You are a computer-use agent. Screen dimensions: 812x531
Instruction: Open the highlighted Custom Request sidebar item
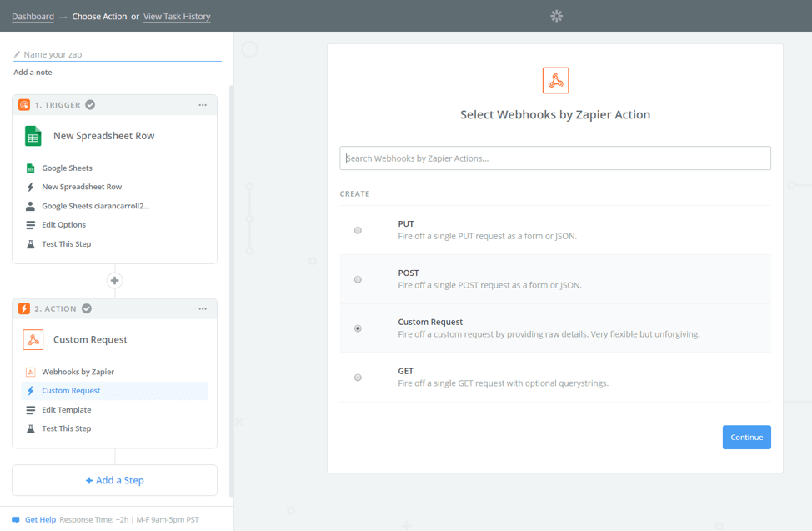(114, 391)
